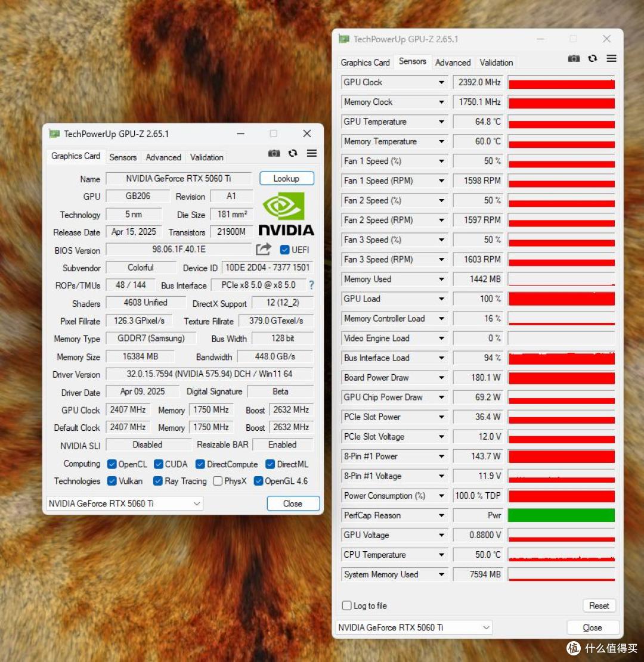This screenshot has height=662, width=644.
Task: Switch to Validation tab in Graphics Card window
Action: click(207, 157)
